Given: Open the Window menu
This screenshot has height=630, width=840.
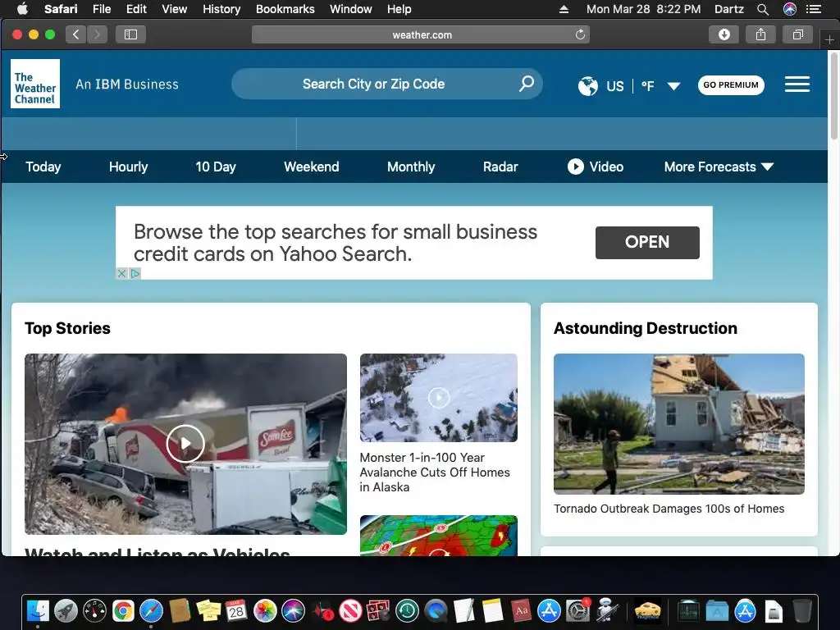Looking at the screenshot, I should click(350, 9).
